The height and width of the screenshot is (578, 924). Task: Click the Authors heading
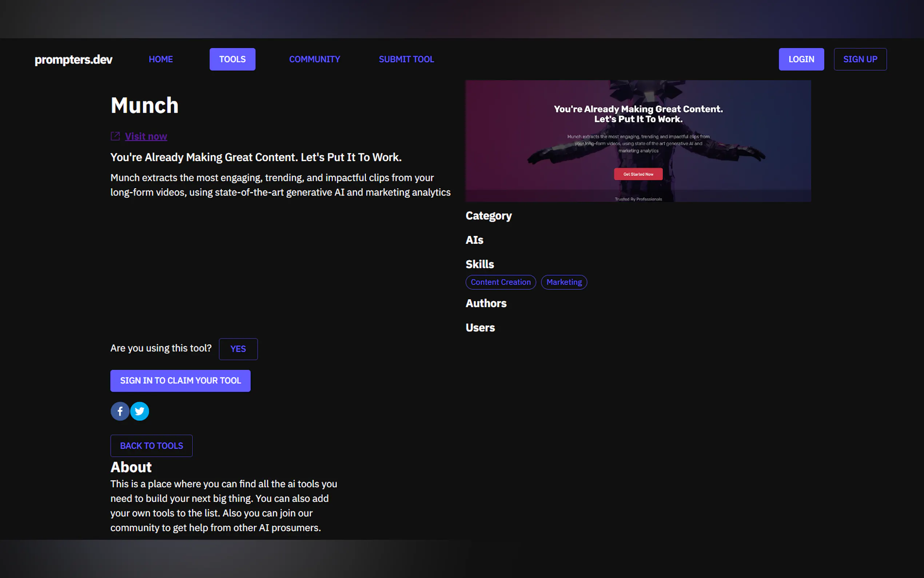click(x=486, y=304)
